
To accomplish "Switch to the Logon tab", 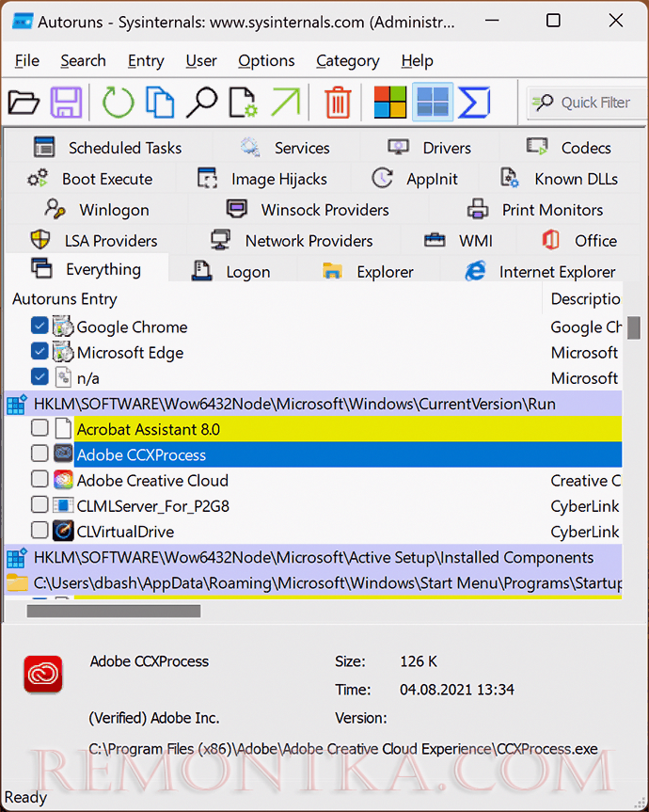I will coord(232,271).
